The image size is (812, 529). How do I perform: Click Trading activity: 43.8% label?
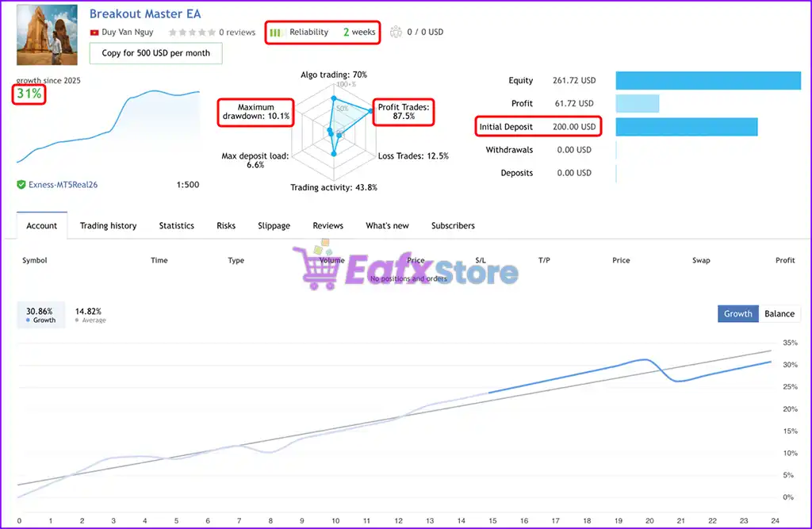334,187
